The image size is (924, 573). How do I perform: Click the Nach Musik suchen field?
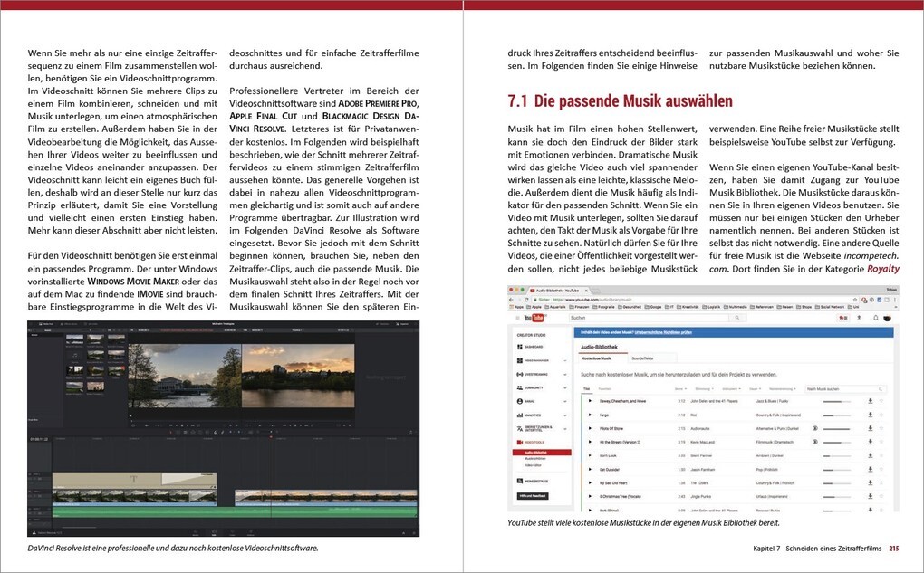(x=845, y=388)
